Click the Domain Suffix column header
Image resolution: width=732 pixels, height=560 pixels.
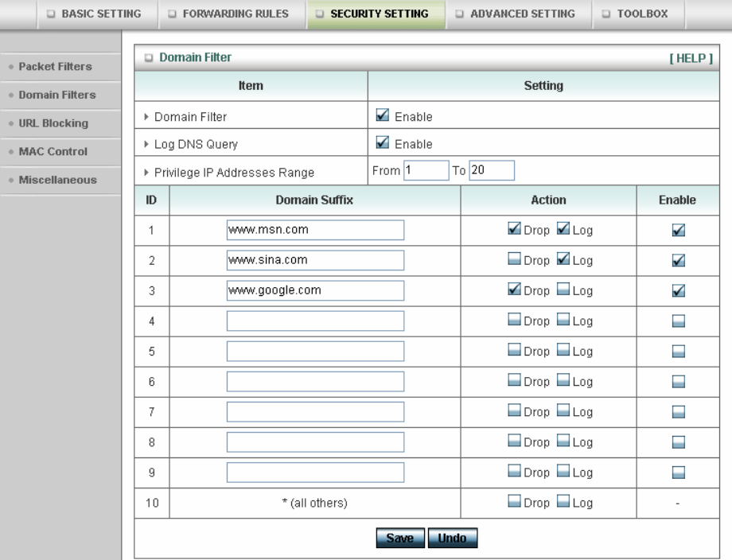click(314, 200)
